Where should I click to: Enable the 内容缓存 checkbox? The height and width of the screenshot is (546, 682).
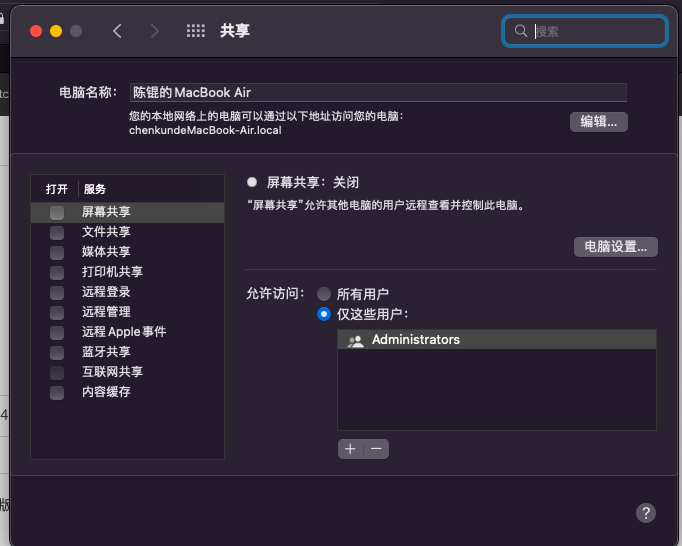pos(57,392)
